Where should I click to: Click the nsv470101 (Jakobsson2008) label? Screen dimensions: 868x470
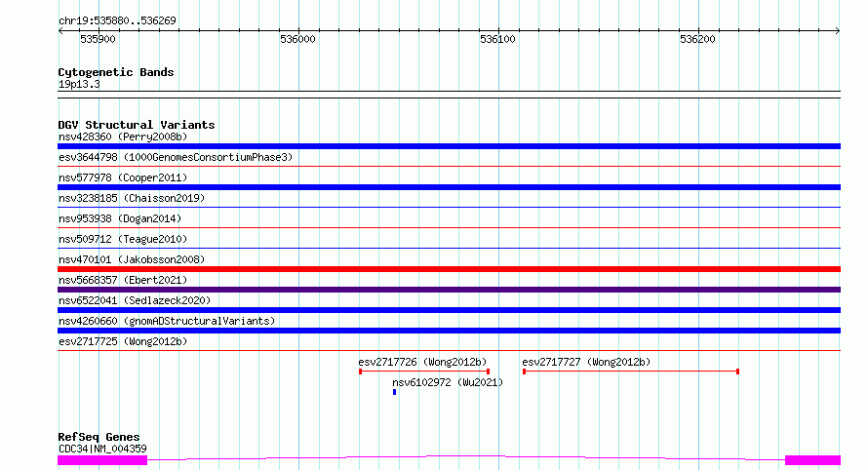pos(132,259)
